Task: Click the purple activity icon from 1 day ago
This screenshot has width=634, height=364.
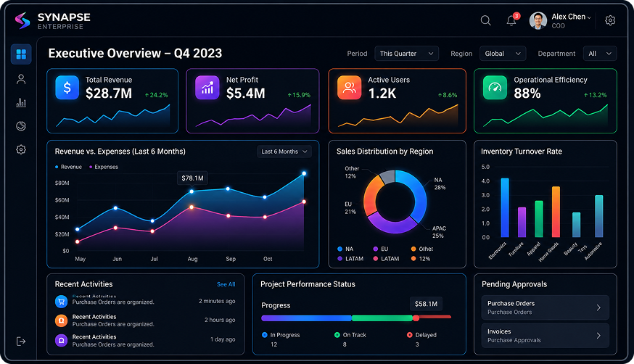Action: click(61, 340)
